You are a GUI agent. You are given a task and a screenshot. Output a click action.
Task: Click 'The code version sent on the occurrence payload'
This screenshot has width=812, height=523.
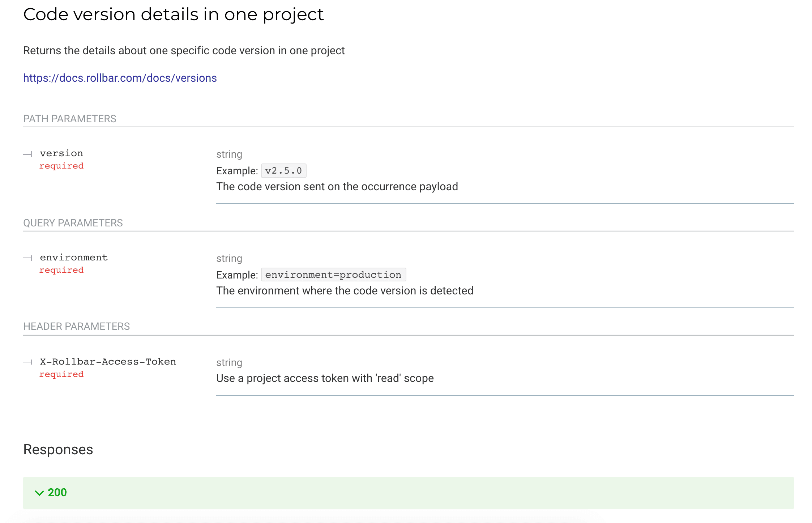[337, 186]
